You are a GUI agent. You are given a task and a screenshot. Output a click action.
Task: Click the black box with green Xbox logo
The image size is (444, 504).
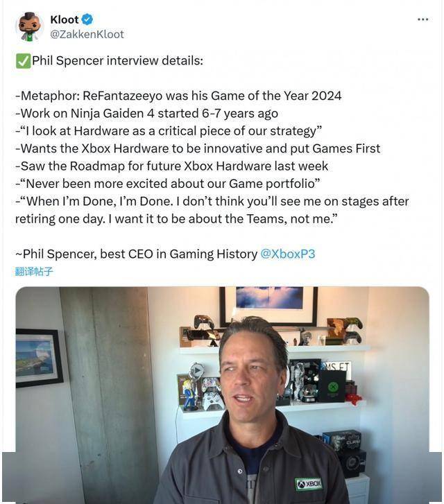pyautogui.click(x=332, y=386)
